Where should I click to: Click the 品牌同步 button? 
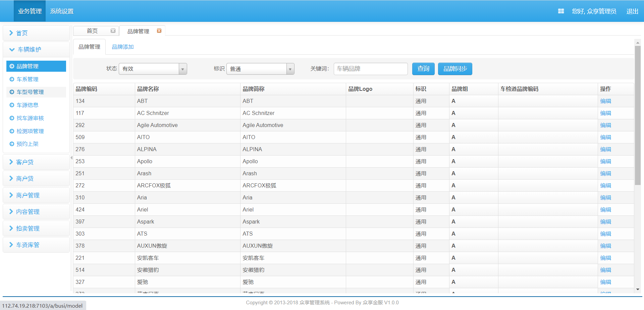coord(455,69)
